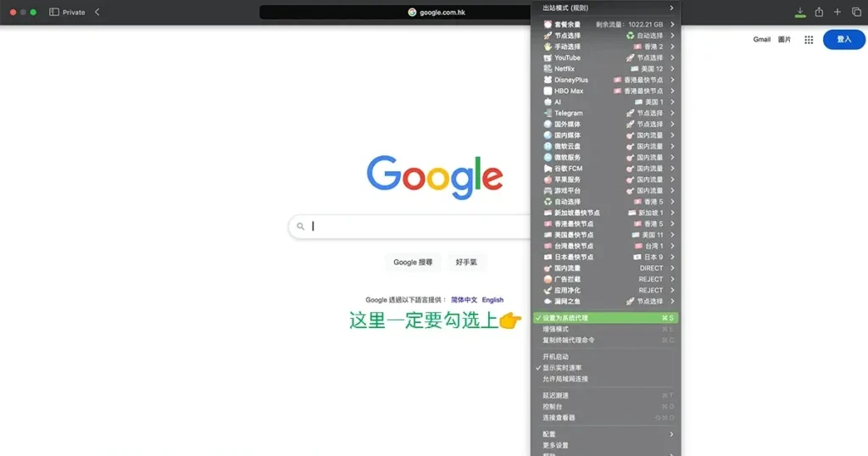Click the Share icon in Safari toolbar
This screenshot has height=456, width=868.
point(819,12)
